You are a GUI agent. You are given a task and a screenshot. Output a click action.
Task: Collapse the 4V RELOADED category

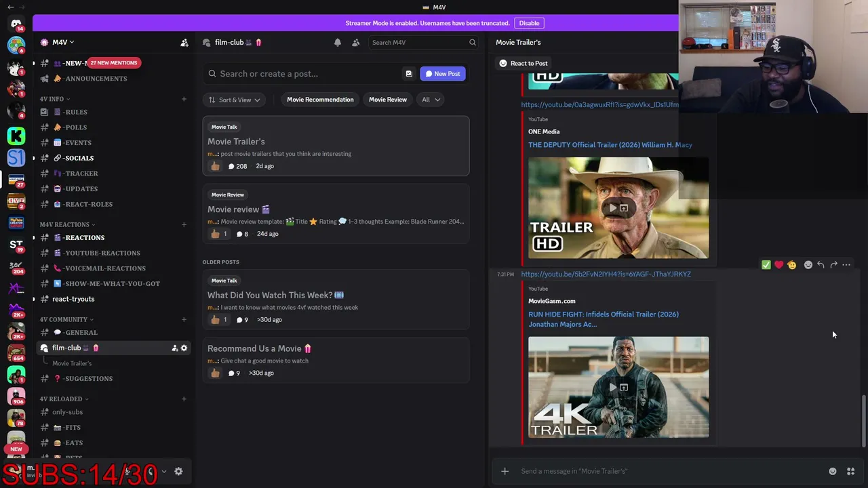click(64, 399)
